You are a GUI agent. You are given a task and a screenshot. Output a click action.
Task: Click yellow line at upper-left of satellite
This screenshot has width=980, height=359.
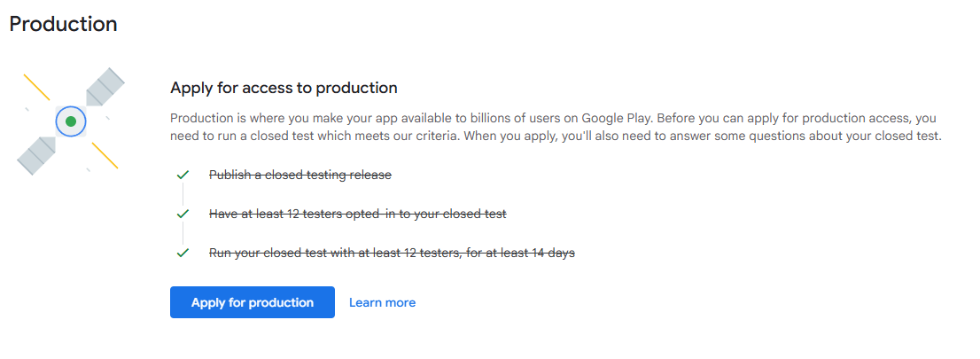point(36,87)
